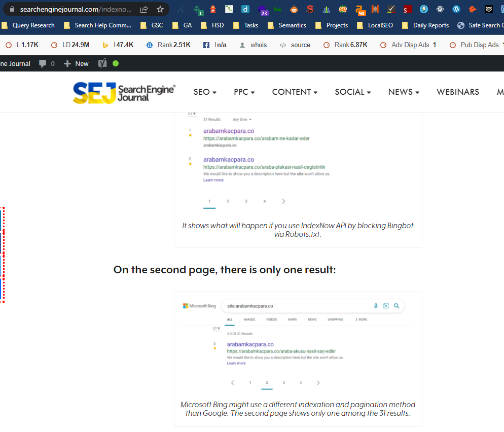This screenshot has width=504, height=432.
Task: Click the checkmark extension icon
Action: click(391, 9)
